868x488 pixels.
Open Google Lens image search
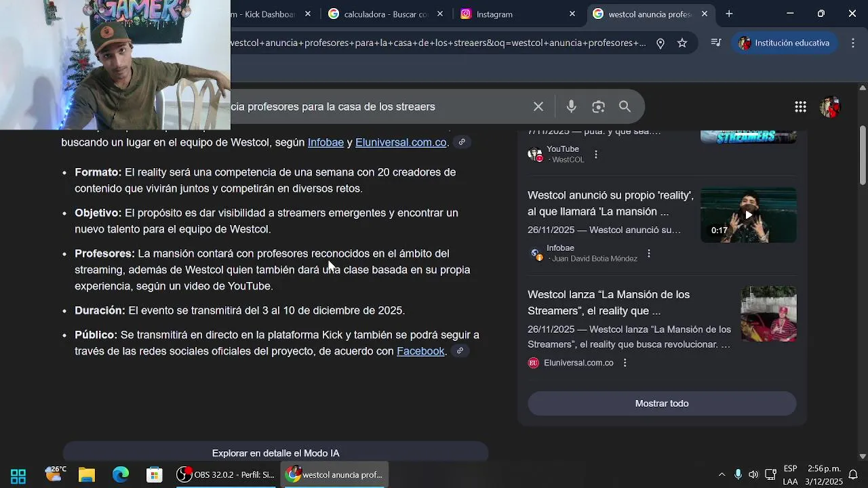(x=598, y=106)
